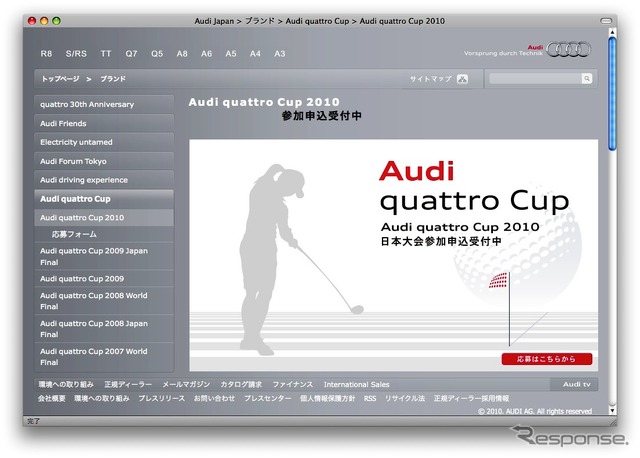Click the Audi four rings logo
640x458 pixels.
click(568, 49)
